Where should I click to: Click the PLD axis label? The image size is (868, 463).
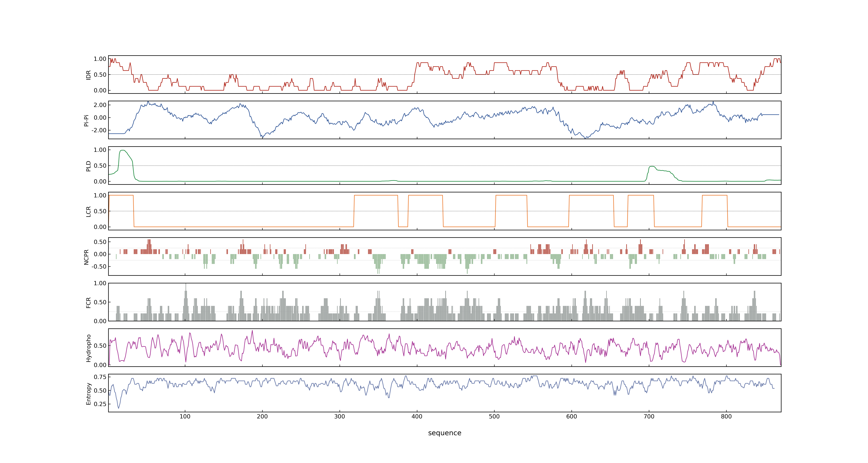(x=88, y=166)
